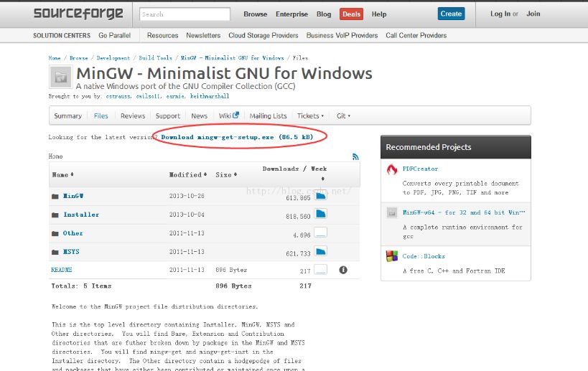This screenshot has width=588, height=371.
Task: Open Code::Blocks recommended project link
Action: click(x=424, y=256)
